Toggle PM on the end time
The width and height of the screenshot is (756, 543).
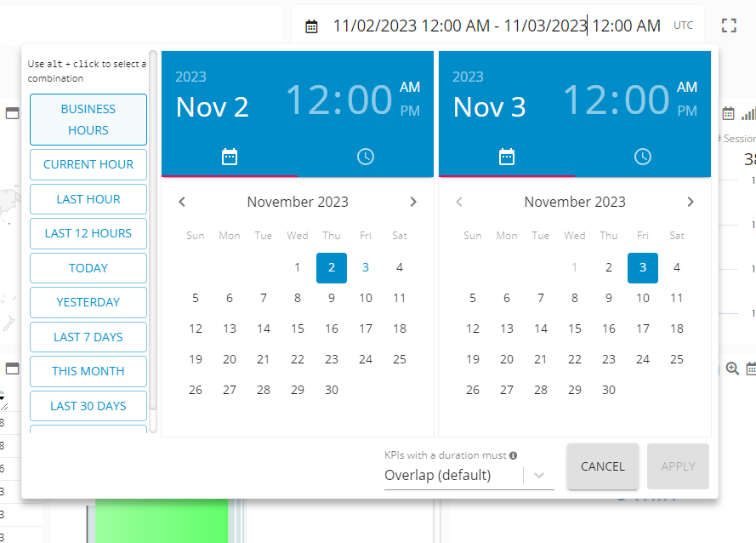[687, 111]
